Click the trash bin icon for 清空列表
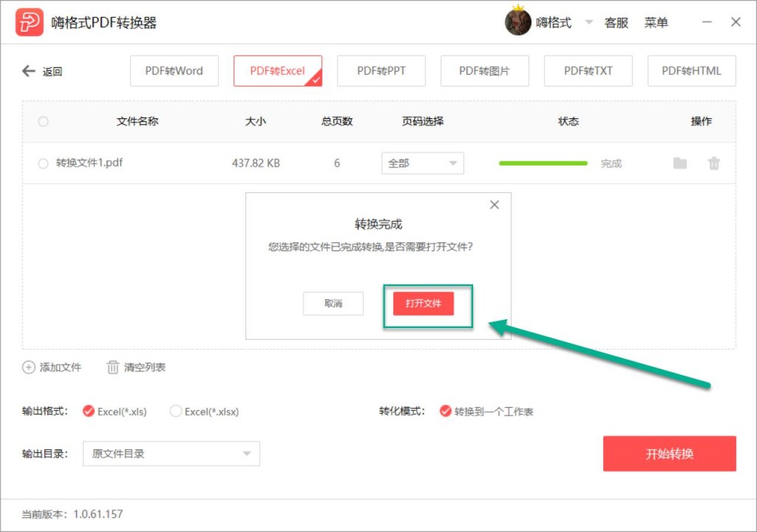The width and height of the screenshot is (757, 532). (112, 367)
